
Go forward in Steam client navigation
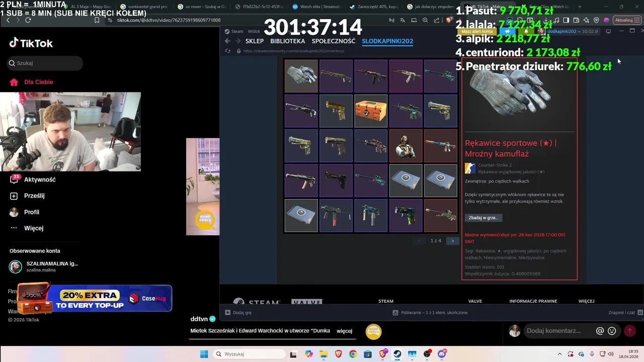pos(237,41)
